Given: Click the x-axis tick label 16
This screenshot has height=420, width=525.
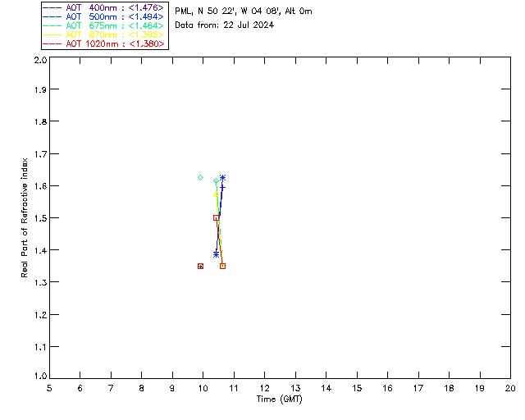Looking at the screenshot, I should pyautogui.click(x=388, y=388).
